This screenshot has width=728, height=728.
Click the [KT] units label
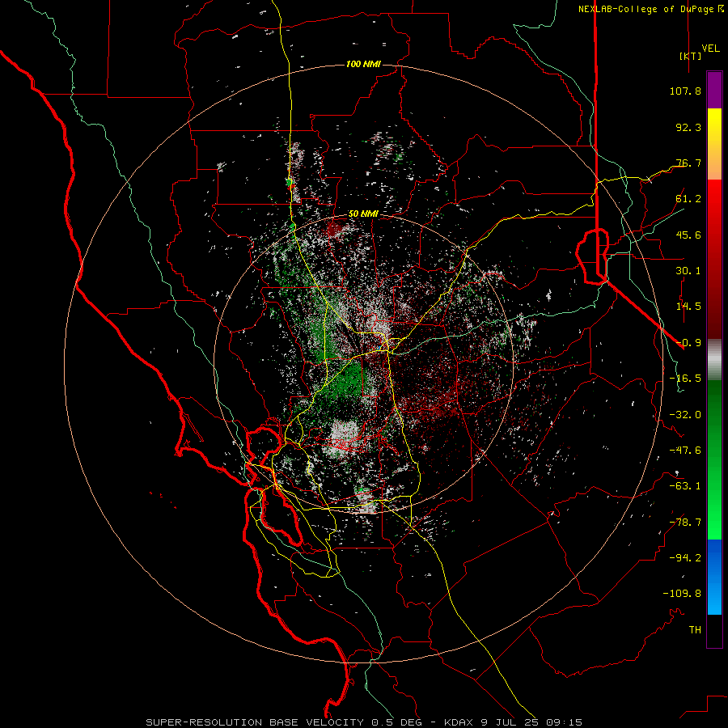(691, 56)
